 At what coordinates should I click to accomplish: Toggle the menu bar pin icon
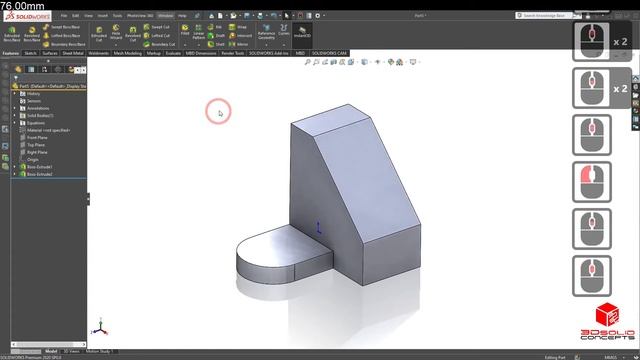point(197,16)
